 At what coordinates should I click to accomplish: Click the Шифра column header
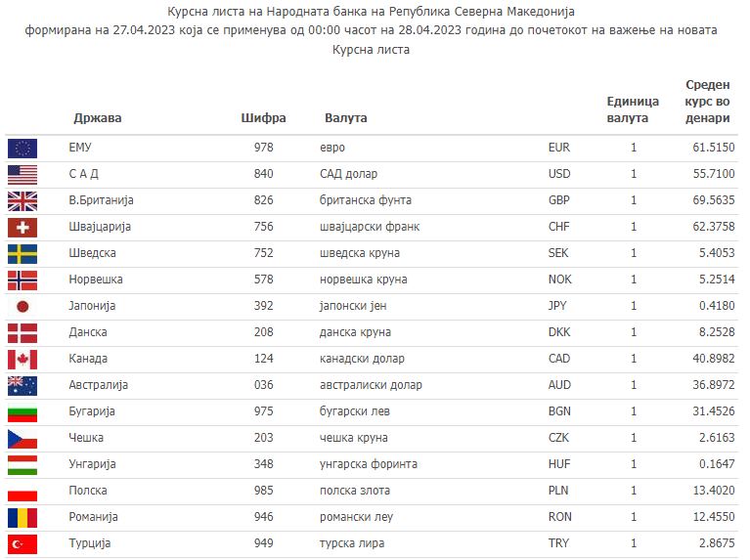[263, 118]
